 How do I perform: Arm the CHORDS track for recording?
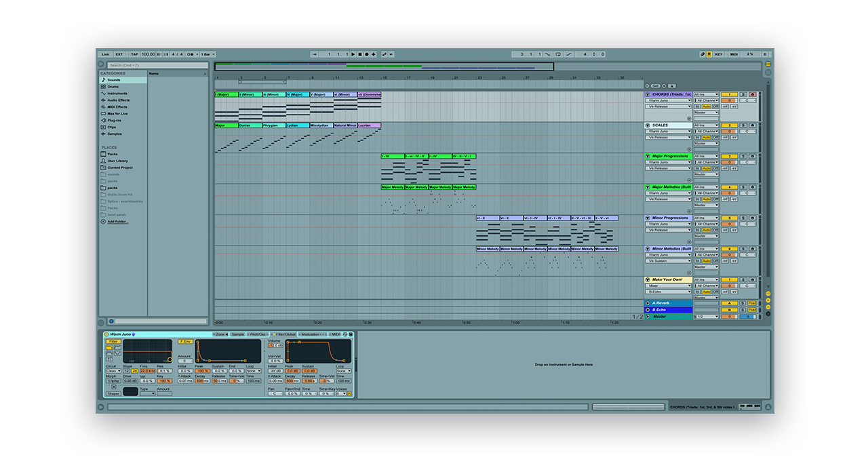click(x=753, y=94)
